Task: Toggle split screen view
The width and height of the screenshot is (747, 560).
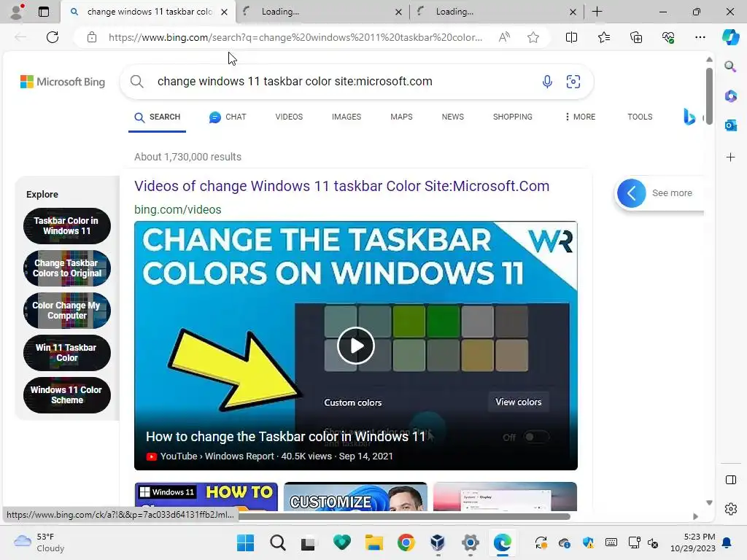Action: (571, 37)
